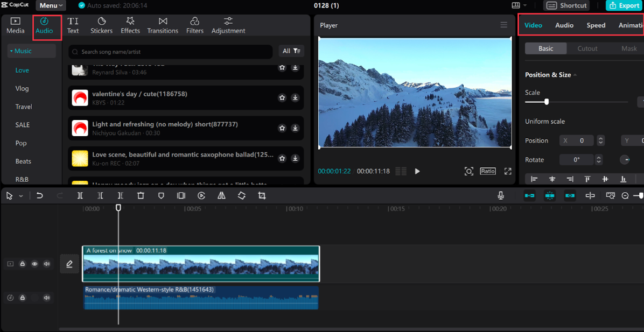Switch to the Speed tab
Viewport: 644px width, 332px height.
[x=596, y=25]
